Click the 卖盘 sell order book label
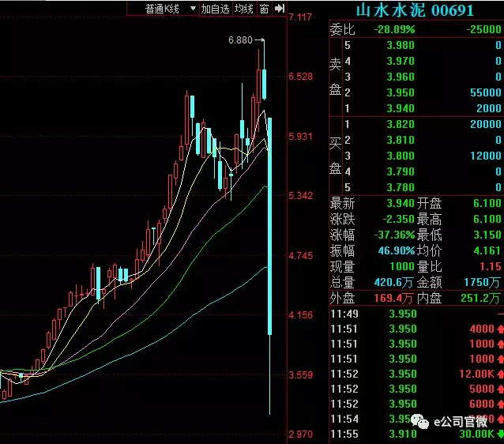 [x=335, y=77]
